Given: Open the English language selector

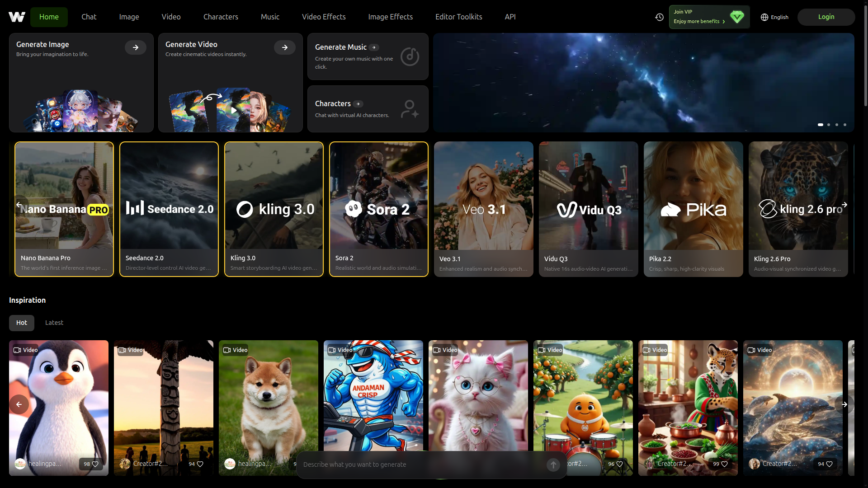Looking at the screenshot, I should pyautogui.click(x=774, y=17).
